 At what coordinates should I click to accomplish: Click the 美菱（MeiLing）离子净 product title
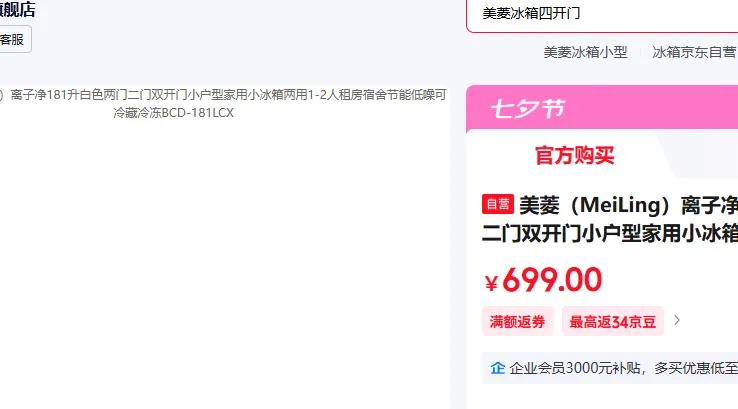pyautogui.click(x=628, y=205)
